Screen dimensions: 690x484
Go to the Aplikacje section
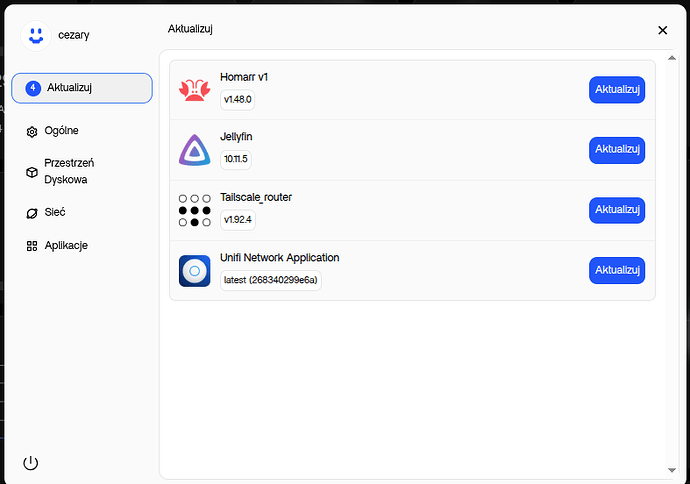[x=67, y=246]
